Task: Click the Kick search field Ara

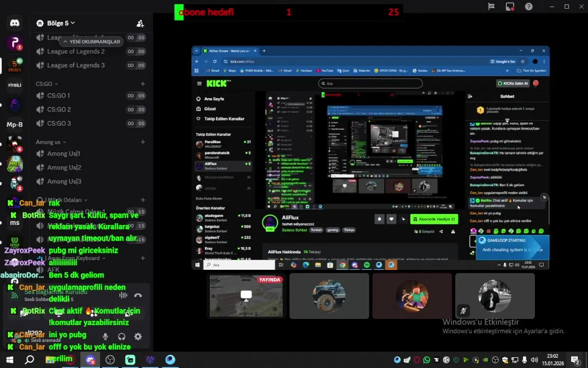Action: coord(371,83)
